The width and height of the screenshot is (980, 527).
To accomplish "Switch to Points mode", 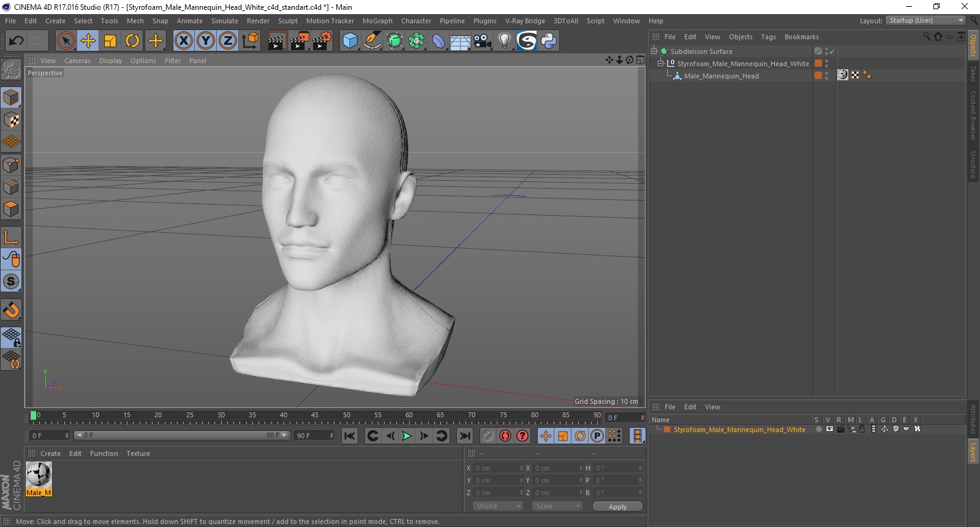I will pyautogui.click(x=11, y=164).
